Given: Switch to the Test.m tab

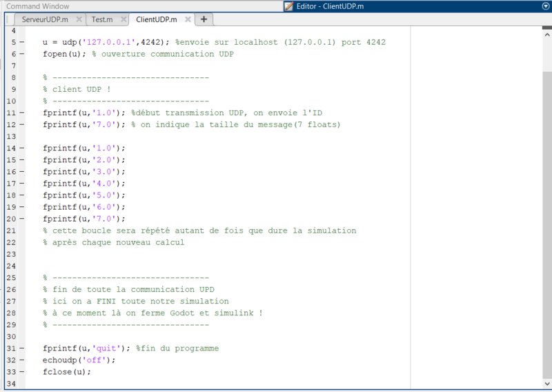Looking at the screenshot, I should point(101,20).
